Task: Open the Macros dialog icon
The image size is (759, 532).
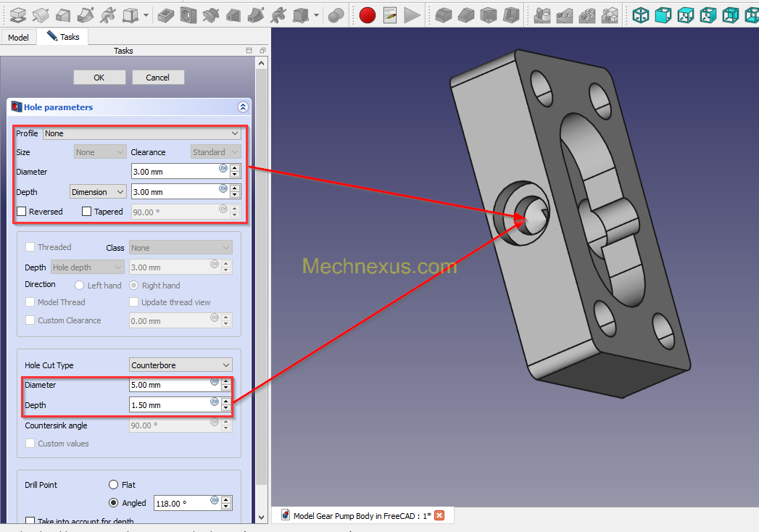Action: click(x=390, y=15)
